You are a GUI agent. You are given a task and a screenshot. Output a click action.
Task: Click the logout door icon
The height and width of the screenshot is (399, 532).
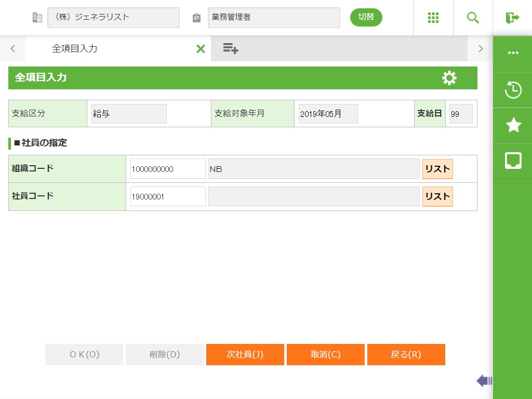512,18
